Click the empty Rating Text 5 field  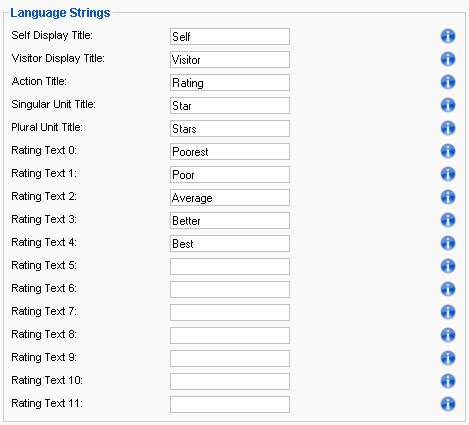tap(230, 266)
